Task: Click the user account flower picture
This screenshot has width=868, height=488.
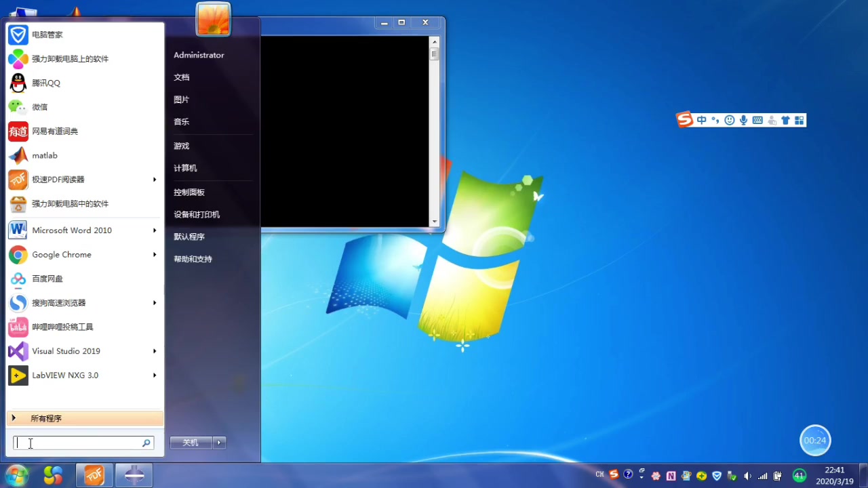Action: pos(214,20)
